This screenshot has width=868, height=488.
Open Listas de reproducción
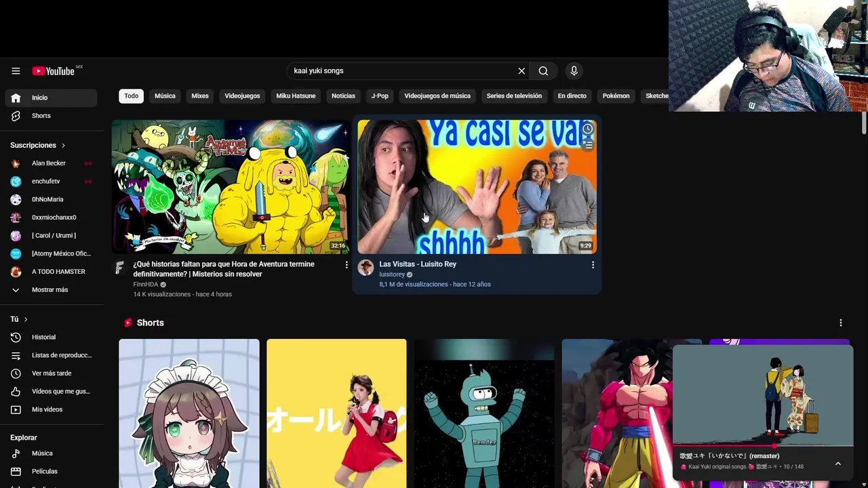(x=52, y=355)
